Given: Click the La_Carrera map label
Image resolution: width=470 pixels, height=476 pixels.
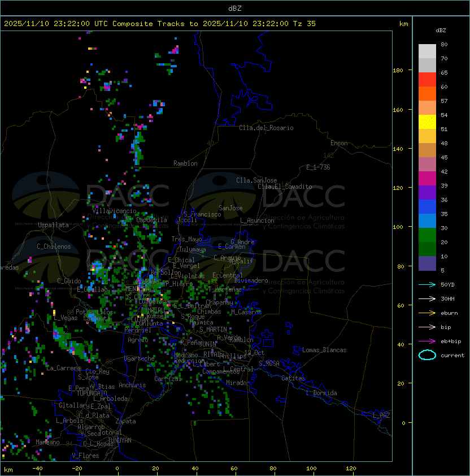Looking at the screenshot, I should pos(63,368).
